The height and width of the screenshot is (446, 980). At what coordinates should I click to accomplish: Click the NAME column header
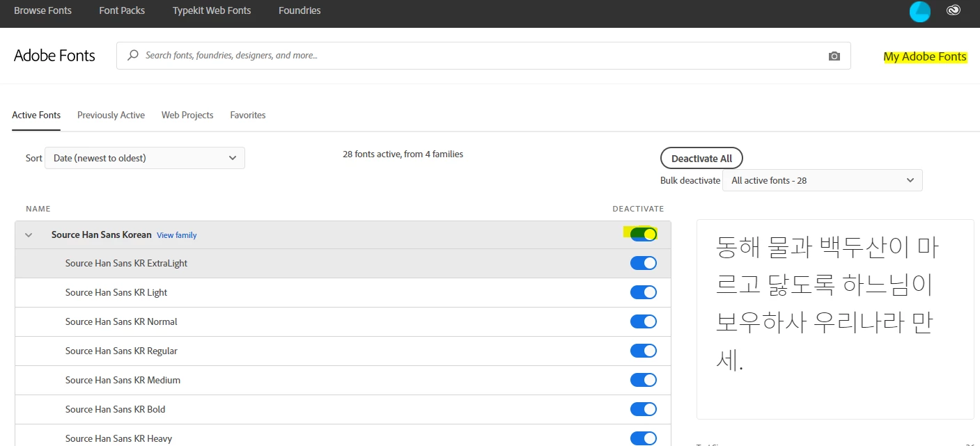point(38,209)
